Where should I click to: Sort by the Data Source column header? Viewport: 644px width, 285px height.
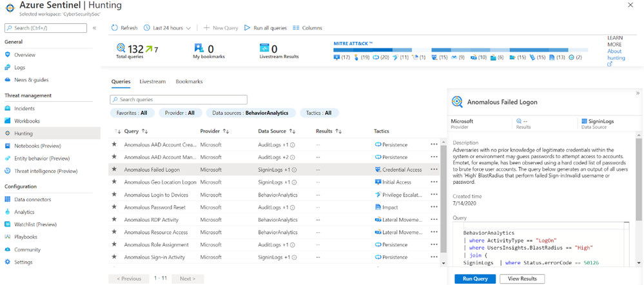(277, 131)
